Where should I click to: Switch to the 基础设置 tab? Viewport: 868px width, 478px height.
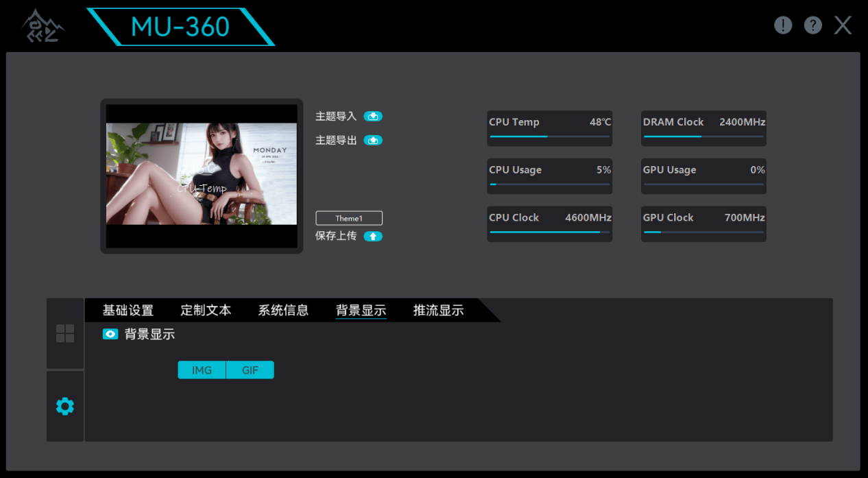(x=128, y=311)
